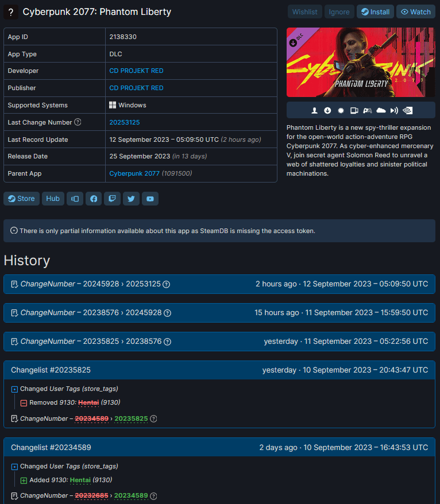Viewport: 440px width, 504px height.
Task: Open Changelist #20235825 header
Action: pyautogui.click(x=219, y=370)
